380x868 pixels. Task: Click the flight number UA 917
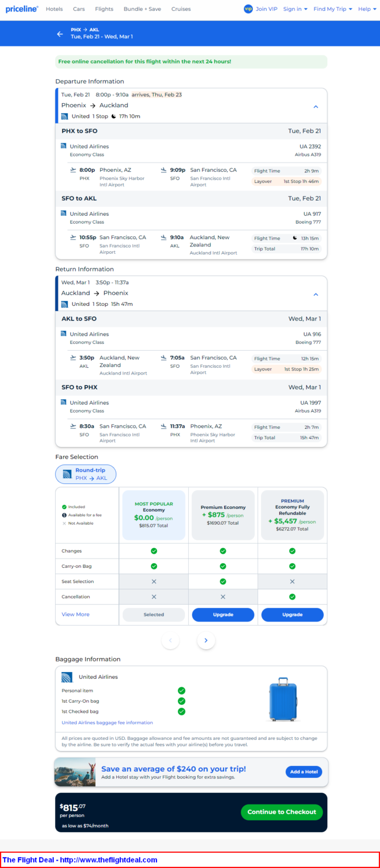pyautogui.click(x=312, y=214)
